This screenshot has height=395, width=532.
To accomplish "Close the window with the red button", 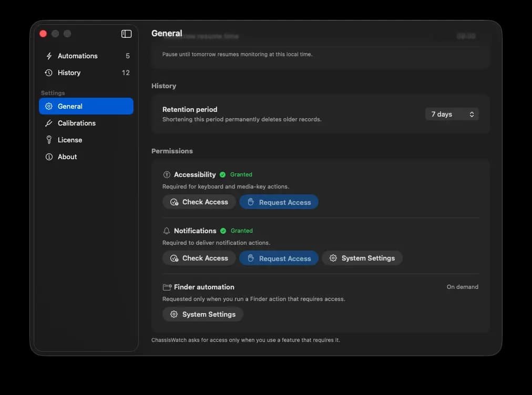I will [x=43, y=34].
